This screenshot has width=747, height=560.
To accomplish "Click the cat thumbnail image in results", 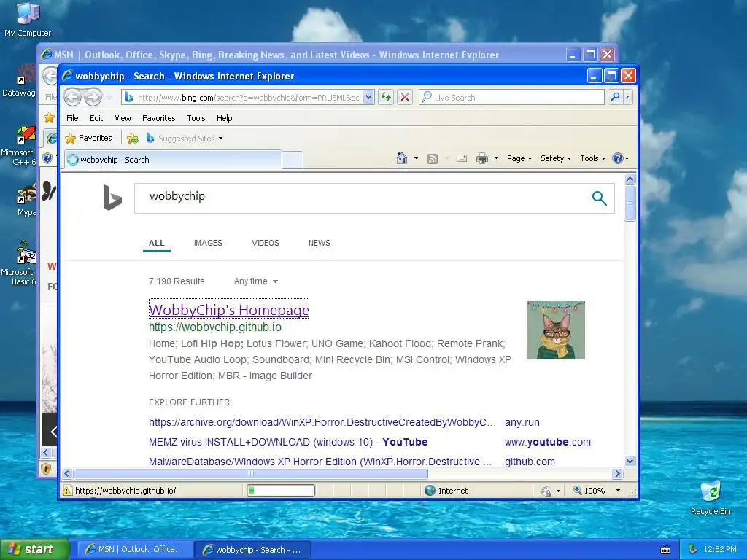I will (555, 330).
